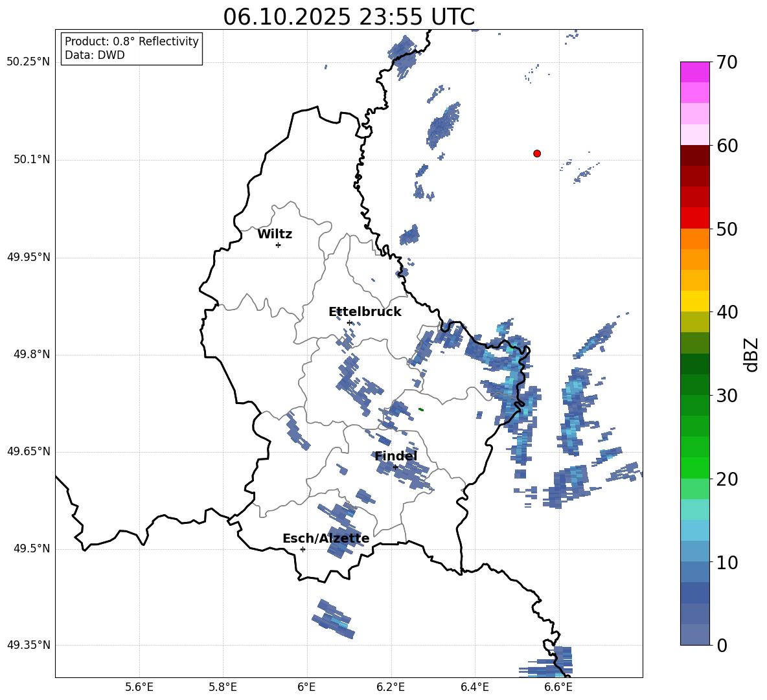The height and width of the screenshot is (700, 767).
Task: Click the 50.1°N latitude label
Action: tap(32, 160)
